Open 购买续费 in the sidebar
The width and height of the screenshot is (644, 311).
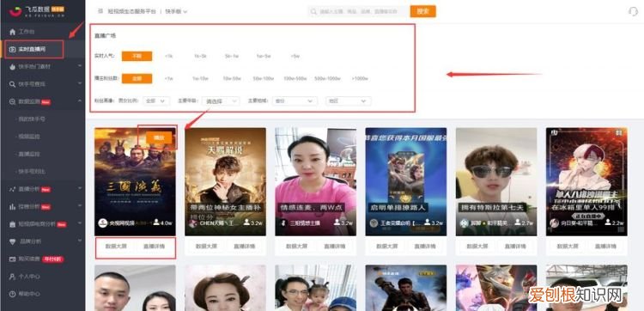point(29,259)
